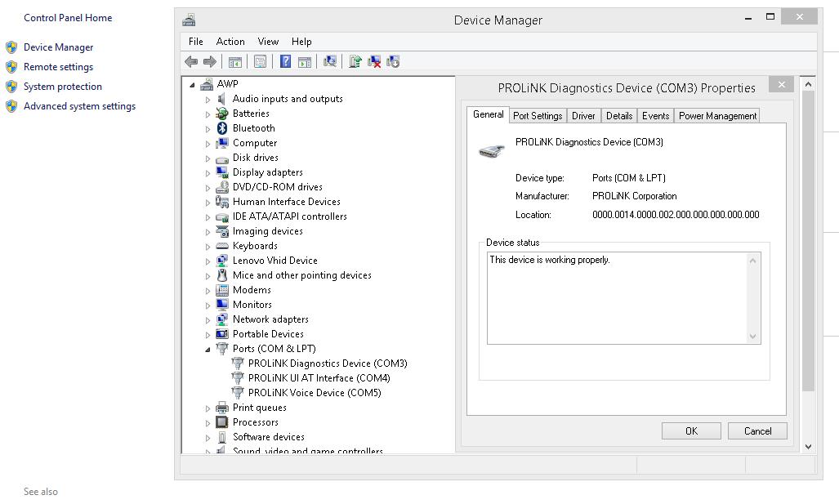This screenshot has height=504, width=839.
Task: Expand the Display adapters node arrow
Action: coord(208,173)
